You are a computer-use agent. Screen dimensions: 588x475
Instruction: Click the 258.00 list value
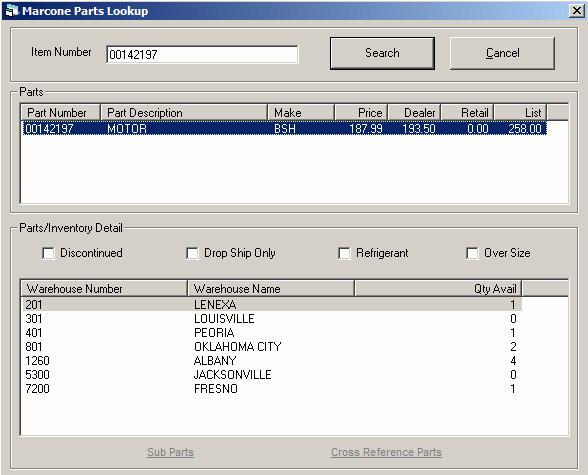[x=525, y=129]
